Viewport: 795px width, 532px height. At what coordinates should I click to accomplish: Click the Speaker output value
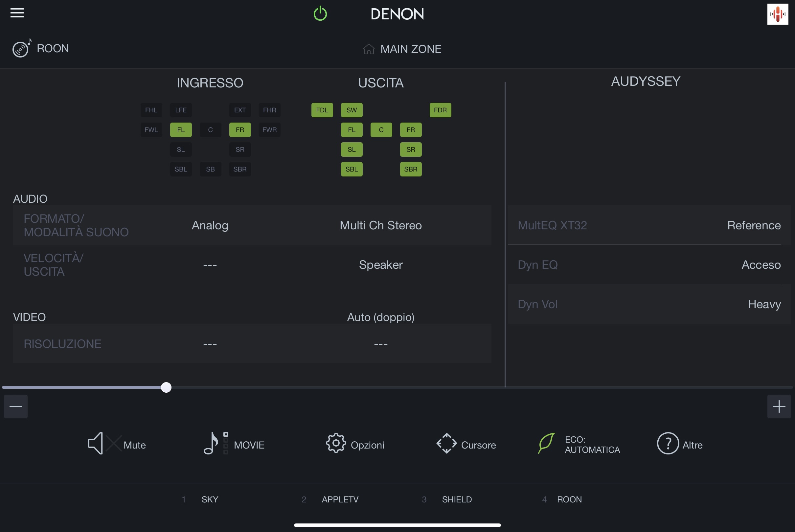(380, 265)
